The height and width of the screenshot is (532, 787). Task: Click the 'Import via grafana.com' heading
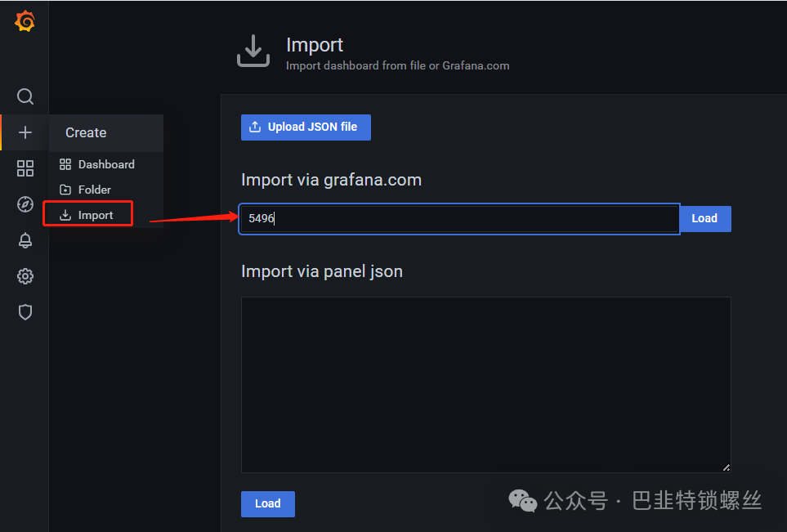[331, 180]
